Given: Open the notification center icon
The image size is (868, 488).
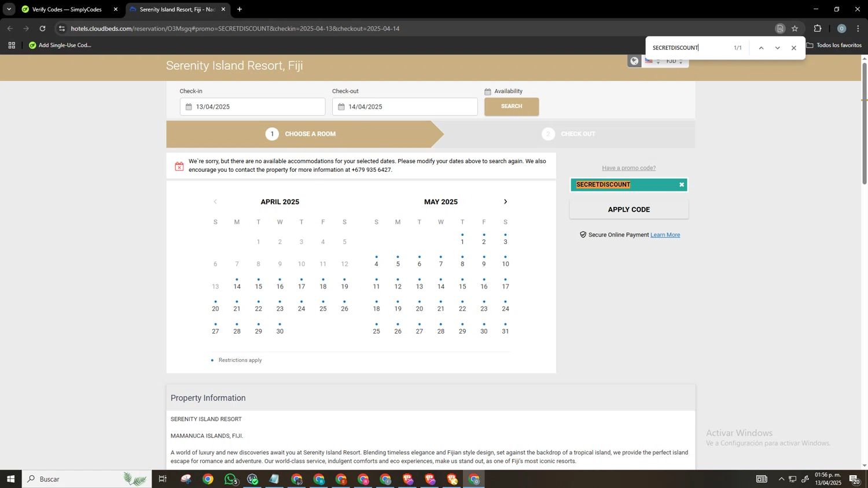Looking at the screenshot, I should [854, 479].
